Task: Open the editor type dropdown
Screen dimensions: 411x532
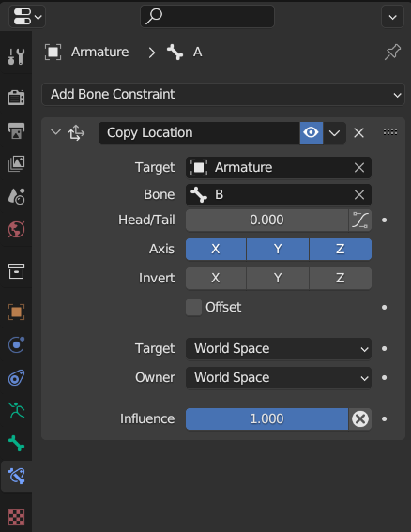Action: tap(27, 16)
